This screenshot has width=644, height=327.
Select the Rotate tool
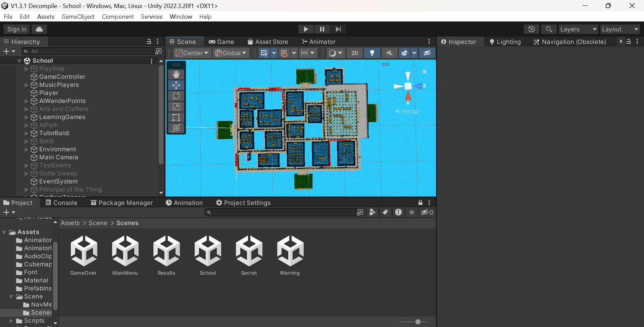(176, 96)
